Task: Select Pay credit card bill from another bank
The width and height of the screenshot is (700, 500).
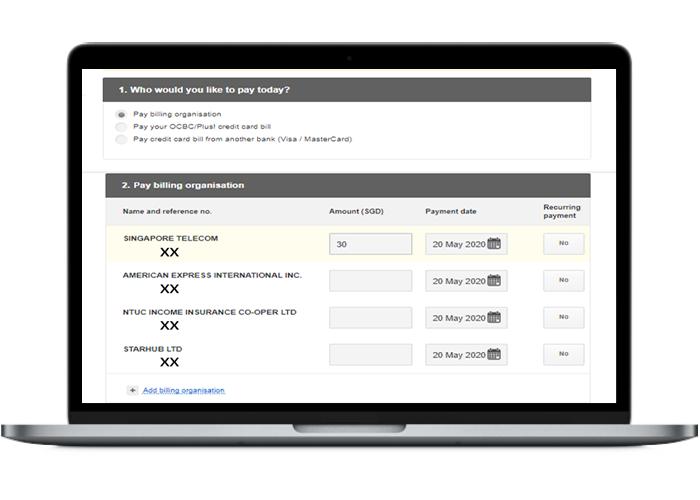Action: [x=121, y=140]
